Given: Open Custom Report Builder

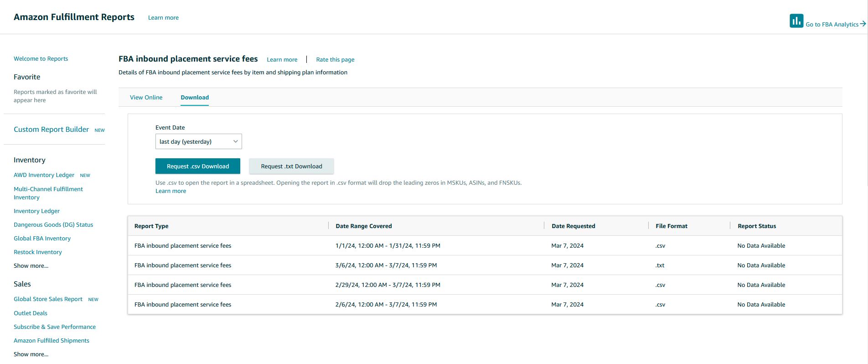Looking at the screenshot, I should [52, 130].
